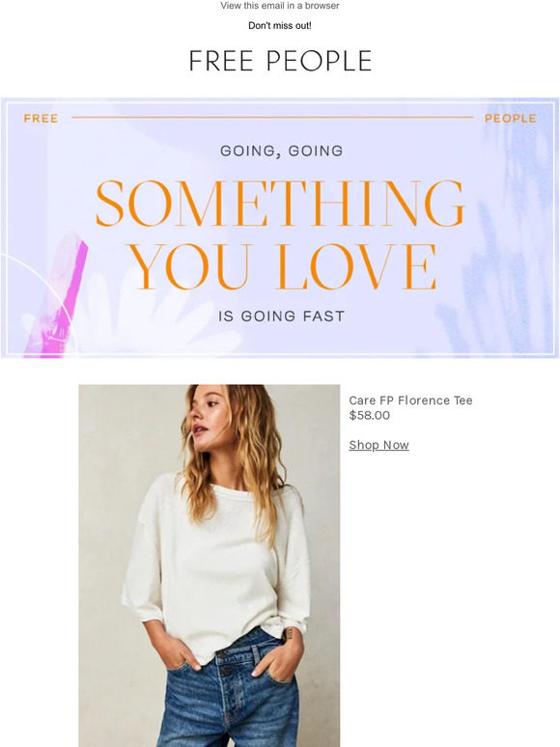
Task: Click the orange horizontal line in banner
Action: 272,117
